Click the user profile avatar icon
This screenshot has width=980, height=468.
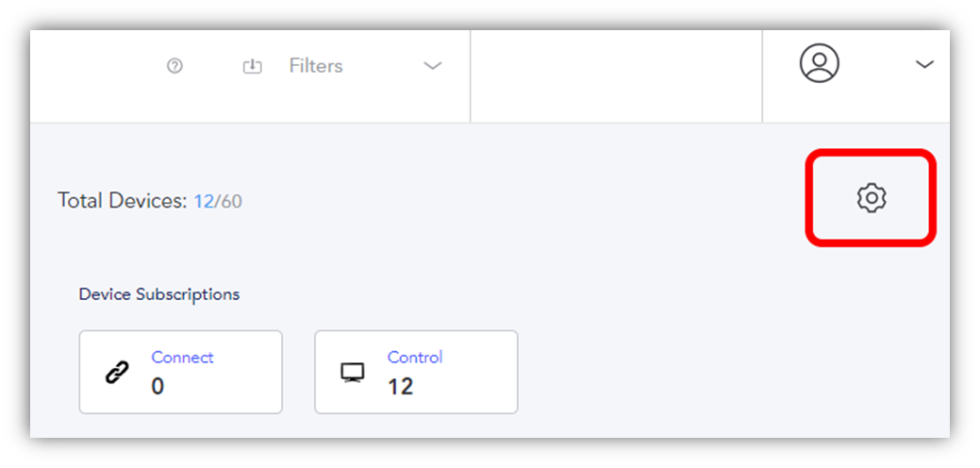(x=820, y=62)
